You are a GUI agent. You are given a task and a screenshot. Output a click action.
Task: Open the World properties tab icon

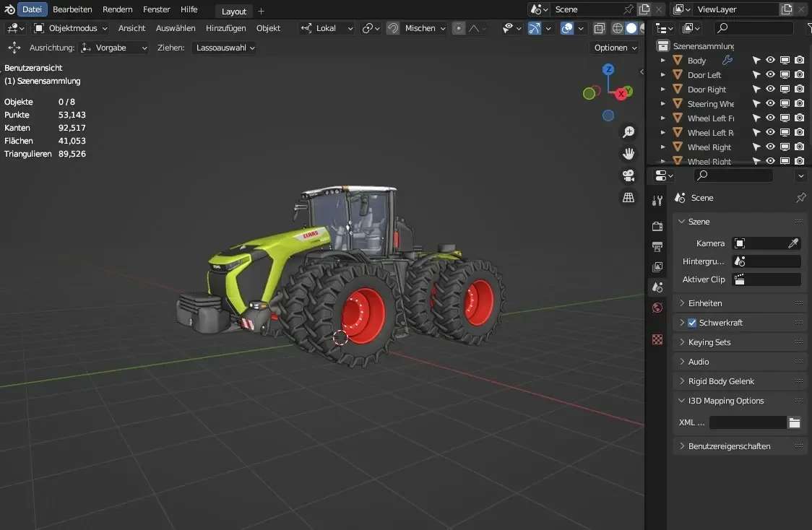(x=657, y=308)
